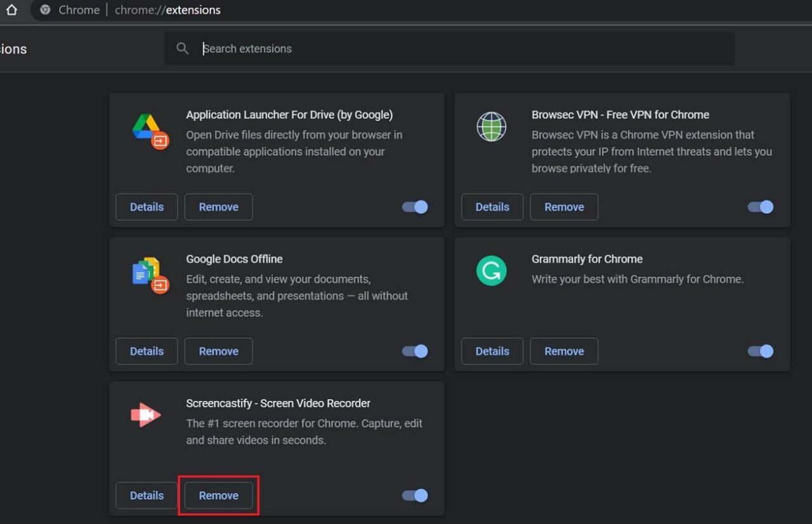The height and width of the screenshot is (524, 812).
Task: Click the Extensions heading label
Action: coord(13,48)
